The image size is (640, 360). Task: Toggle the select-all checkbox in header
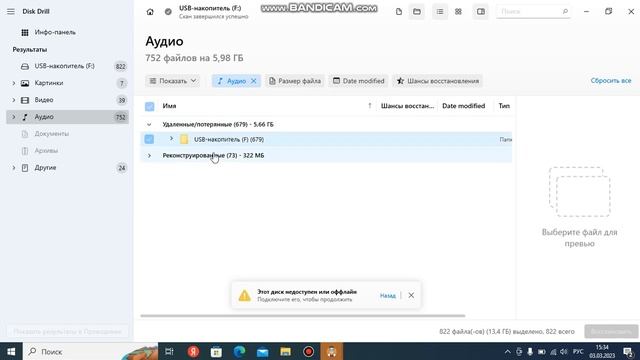click(149, 106)
